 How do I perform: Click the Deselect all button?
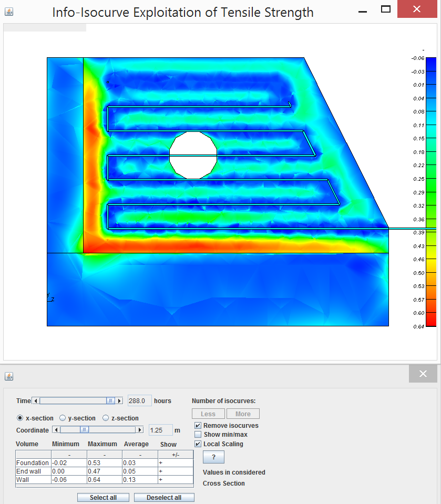click(164, 498)
